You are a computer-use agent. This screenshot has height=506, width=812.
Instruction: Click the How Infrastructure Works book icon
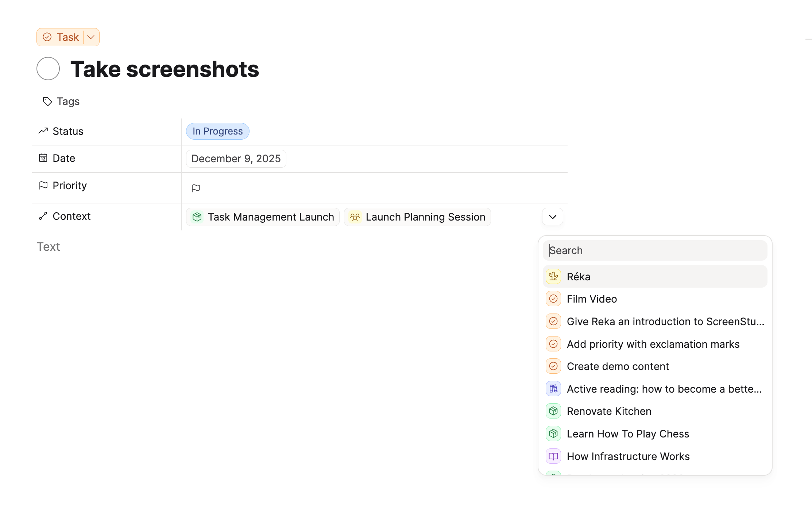[x=553, y=456]
